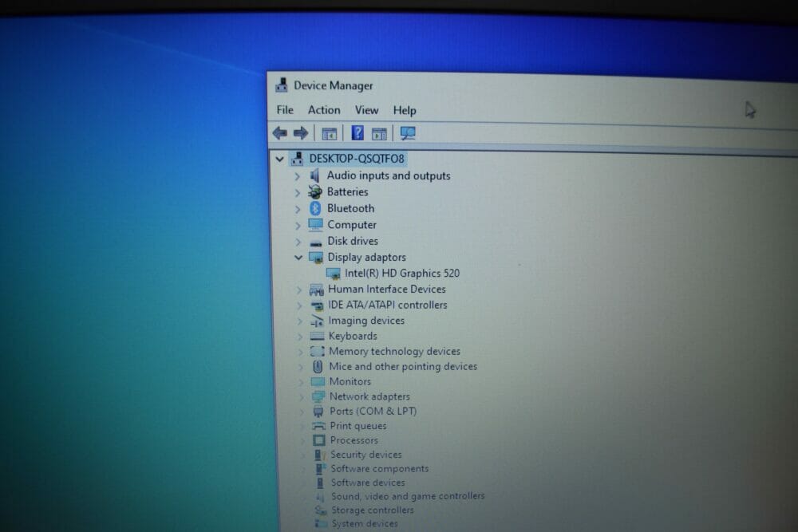Screen dimensions: 798x532
Task: Expand the Human Interface Devices node
Action: tap(299, 290)
